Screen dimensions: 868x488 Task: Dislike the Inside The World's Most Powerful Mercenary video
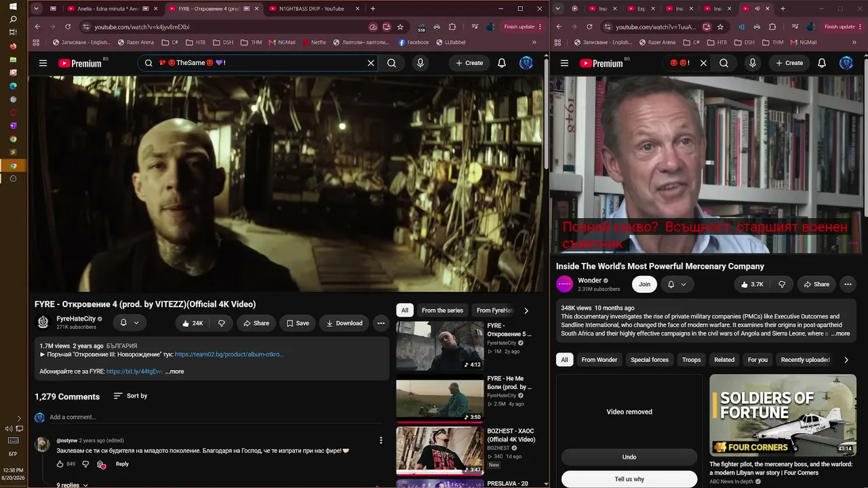pos(781,285)
